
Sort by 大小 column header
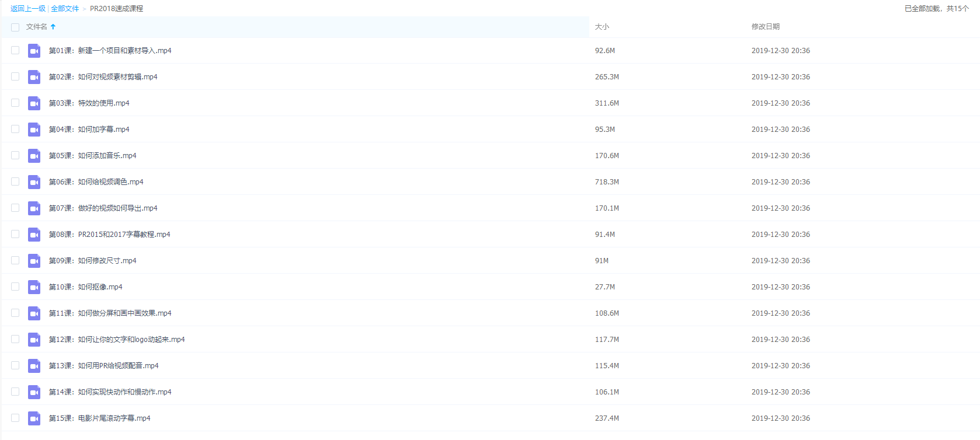click(x=602, y=27)
